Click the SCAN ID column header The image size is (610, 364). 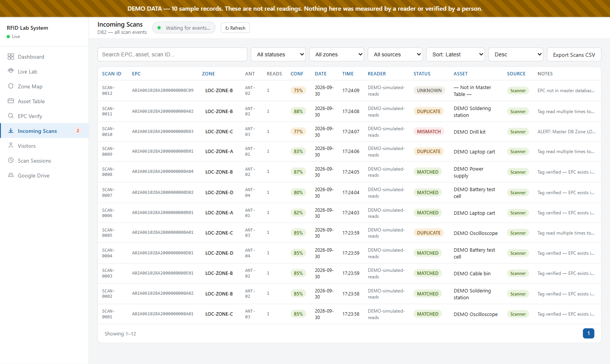click(112, 74)
